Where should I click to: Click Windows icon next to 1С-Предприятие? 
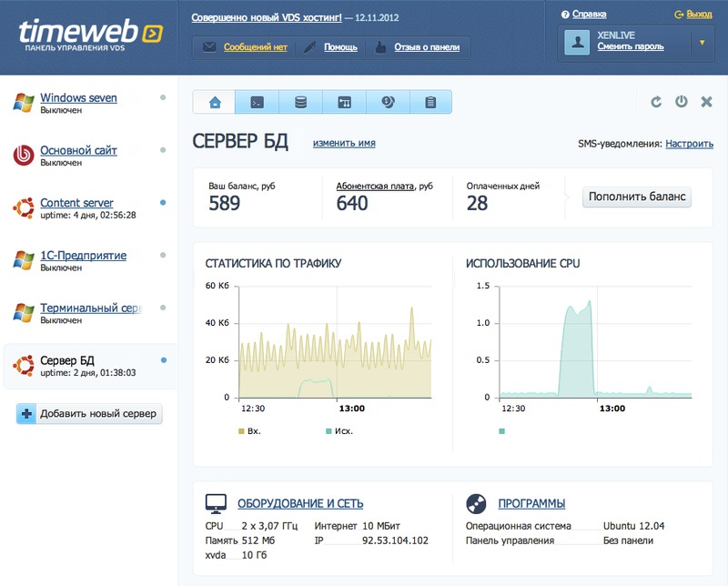24,260
